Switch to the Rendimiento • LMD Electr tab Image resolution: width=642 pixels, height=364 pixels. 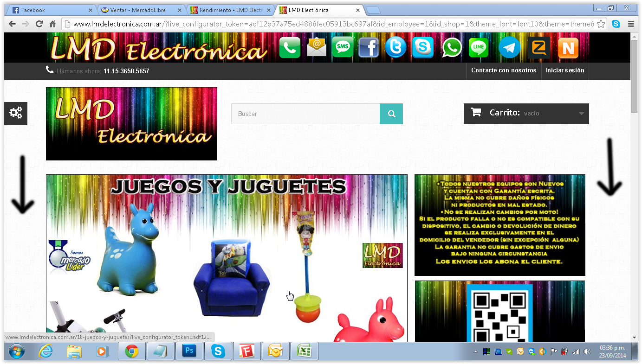(230, 10)
